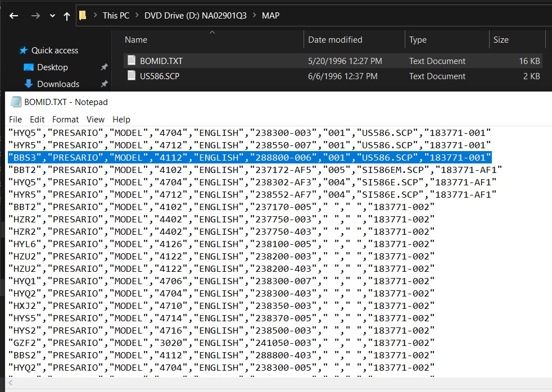The width and height of the screenshot is (552, 392).
Task: Go back using the Back arrow
Action: click(13, 16)
